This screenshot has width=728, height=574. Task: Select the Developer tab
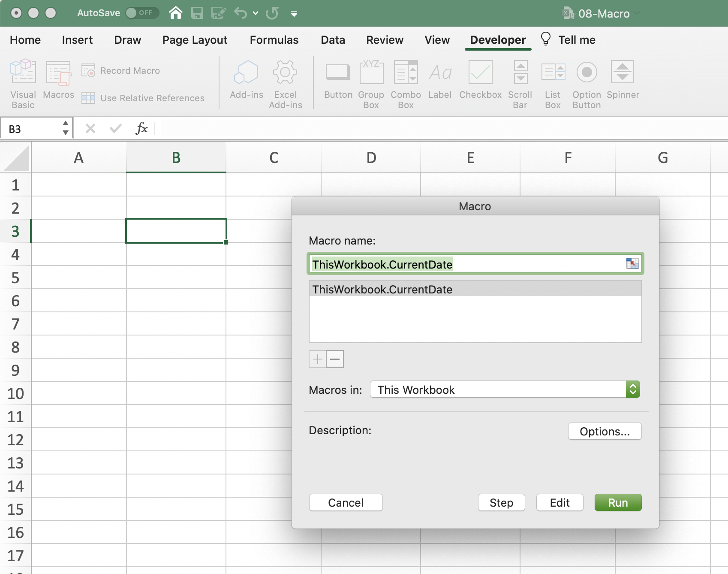coord(498,40)
